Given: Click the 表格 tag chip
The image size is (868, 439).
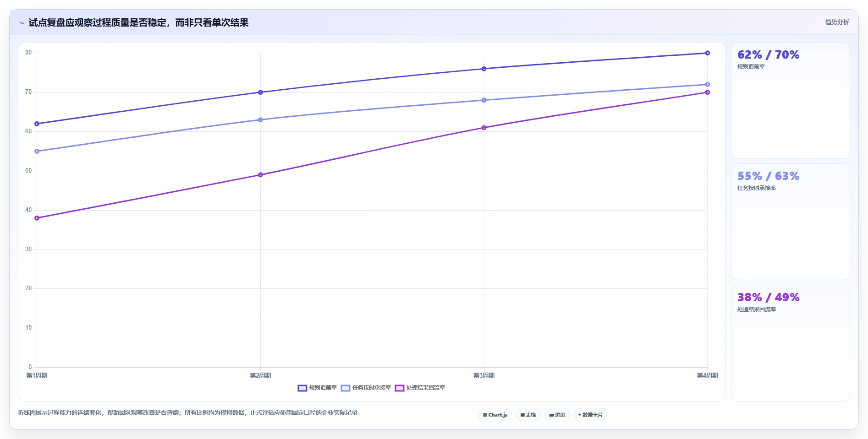Looking at the screenshot, I should [528, 415].
